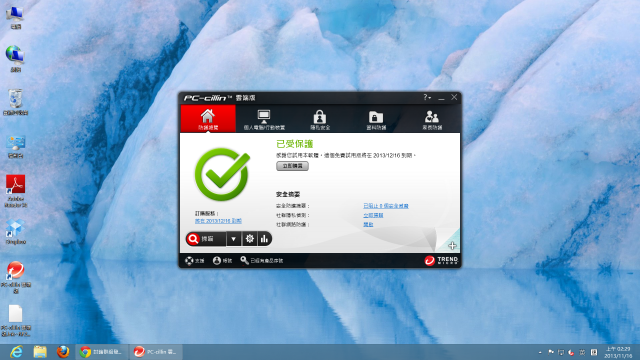Switch to the Chrome window in taskbar
This screenshot has width=640, height=360.
(102, 352)
